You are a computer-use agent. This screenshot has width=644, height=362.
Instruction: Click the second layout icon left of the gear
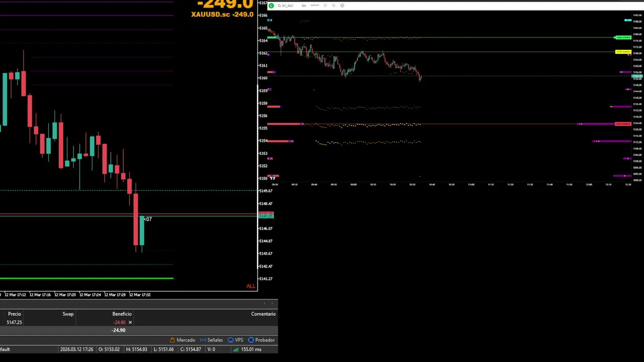point(333,6)
